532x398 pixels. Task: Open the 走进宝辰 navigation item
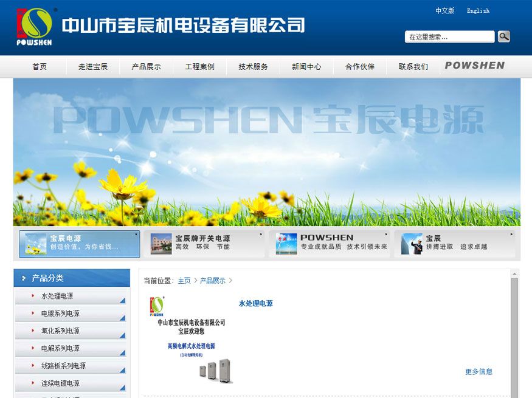click(93, 66)
